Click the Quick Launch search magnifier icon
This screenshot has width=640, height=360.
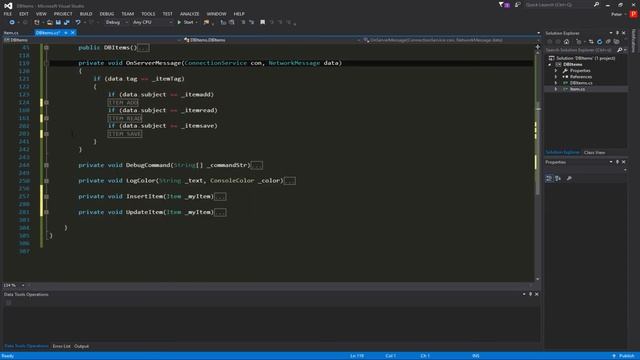(x=596, y=5)
